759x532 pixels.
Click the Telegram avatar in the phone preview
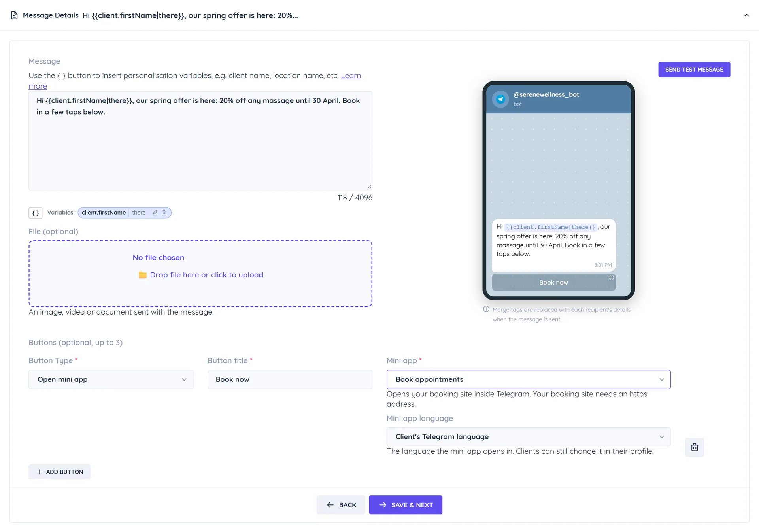coord(500,99)
